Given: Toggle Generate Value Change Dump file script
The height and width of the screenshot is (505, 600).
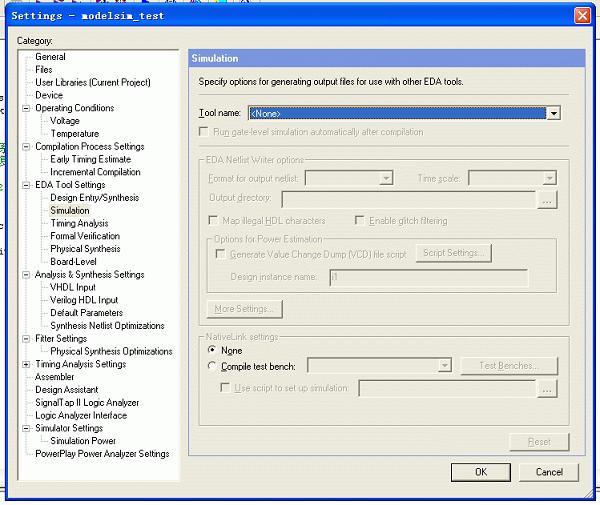Looking at the screenshot, I should tap(220, 254).
